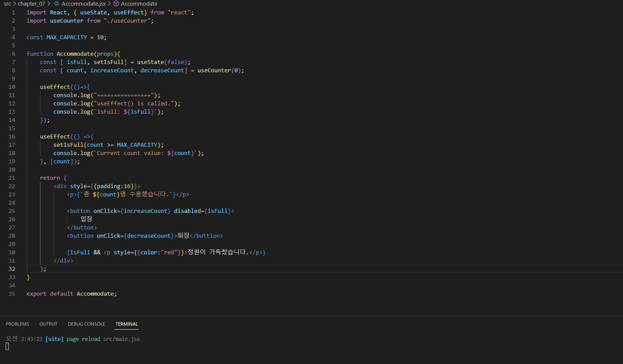Click the React file icon in breadcrumb
Image resolution: width=623 pixels, height=364 pixels.
click(57, 3)
